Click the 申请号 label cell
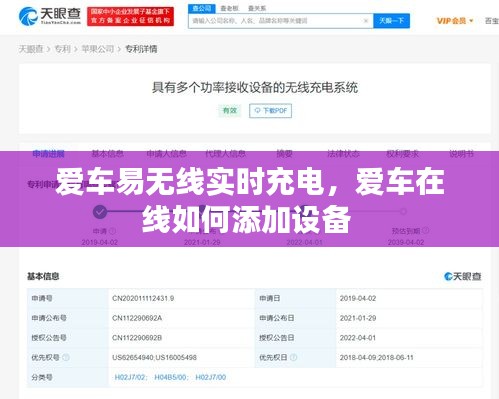 pyautogui.click(x=68, y=298)
